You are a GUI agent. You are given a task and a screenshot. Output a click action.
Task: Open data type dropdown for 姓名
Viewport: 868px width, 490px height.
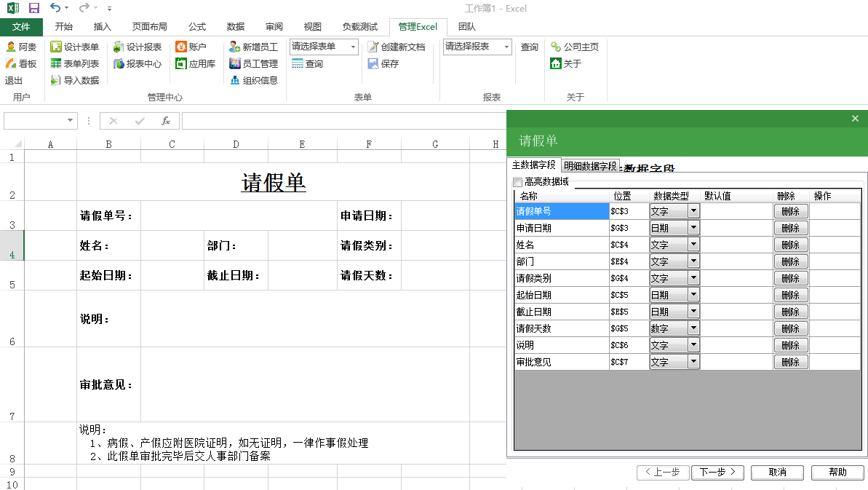pos(693,244)
